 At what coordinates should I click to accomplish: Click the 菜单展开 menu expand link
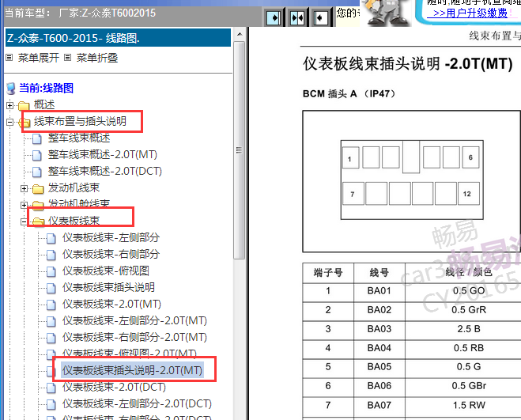38,58
